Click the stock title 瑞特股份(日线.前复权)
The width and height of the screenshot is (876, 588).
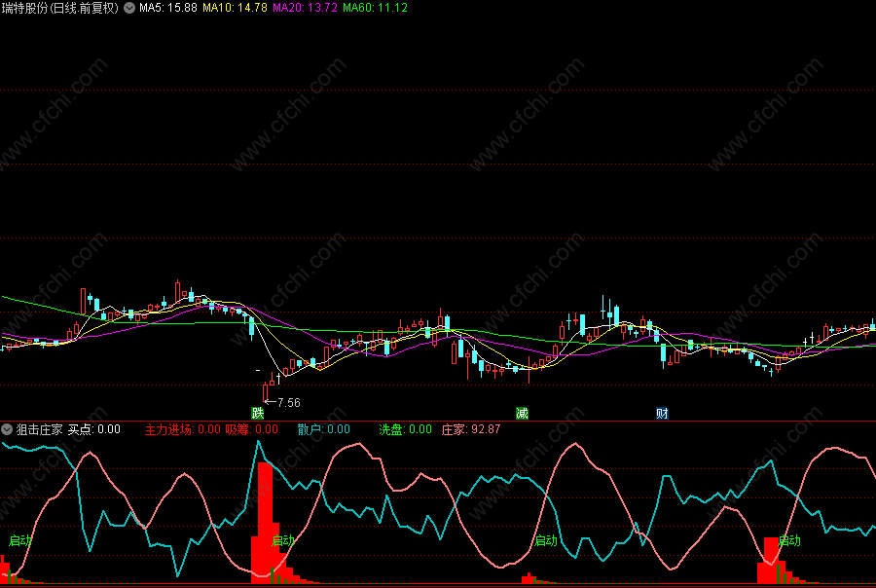click(60, 8)
